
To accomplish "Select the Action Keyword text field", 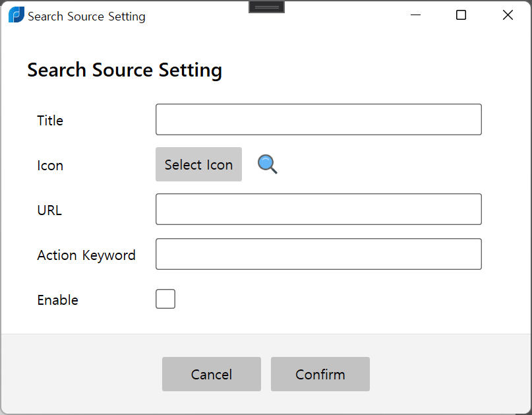I will pos(318,254).
